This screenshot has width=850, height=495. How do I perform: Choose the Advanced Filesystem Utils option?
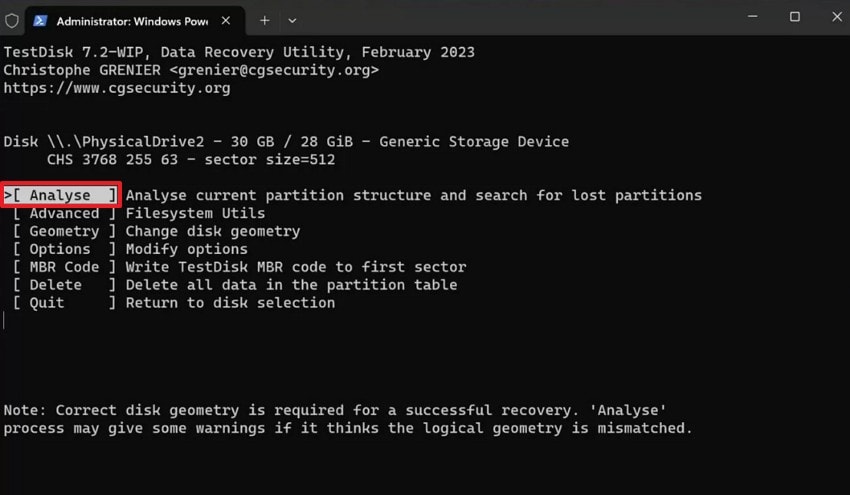tap(64, 213)
